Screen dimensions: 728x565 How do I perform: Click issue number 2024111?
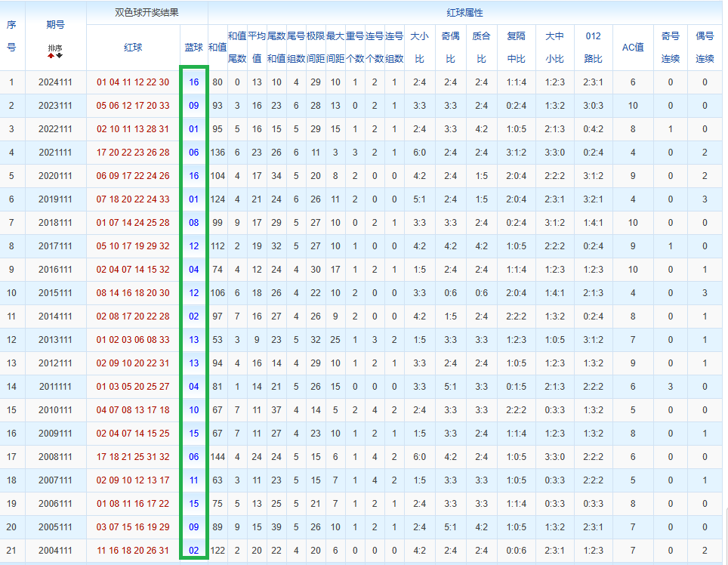tap(55, 82)
